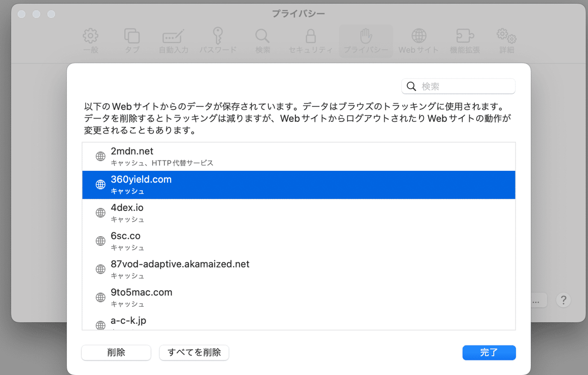The height and width of the screenshot is (375, 588).
Task: Click the website data search field
Action: [458, 86]
